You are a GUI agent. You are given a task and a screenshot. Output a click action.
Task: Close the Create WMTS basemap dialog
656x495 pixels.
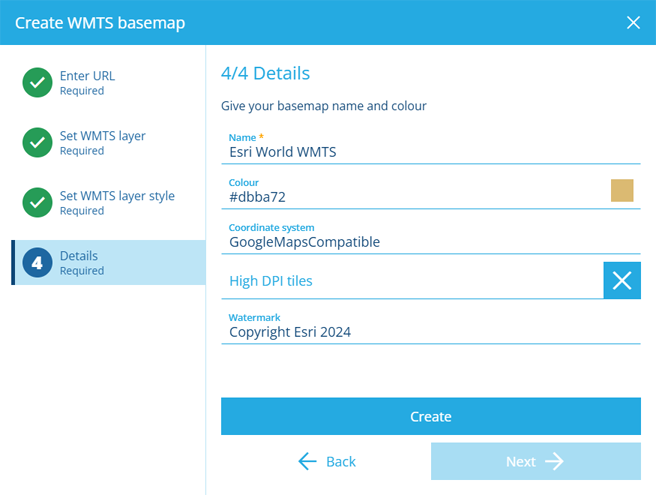coord(633,23)
